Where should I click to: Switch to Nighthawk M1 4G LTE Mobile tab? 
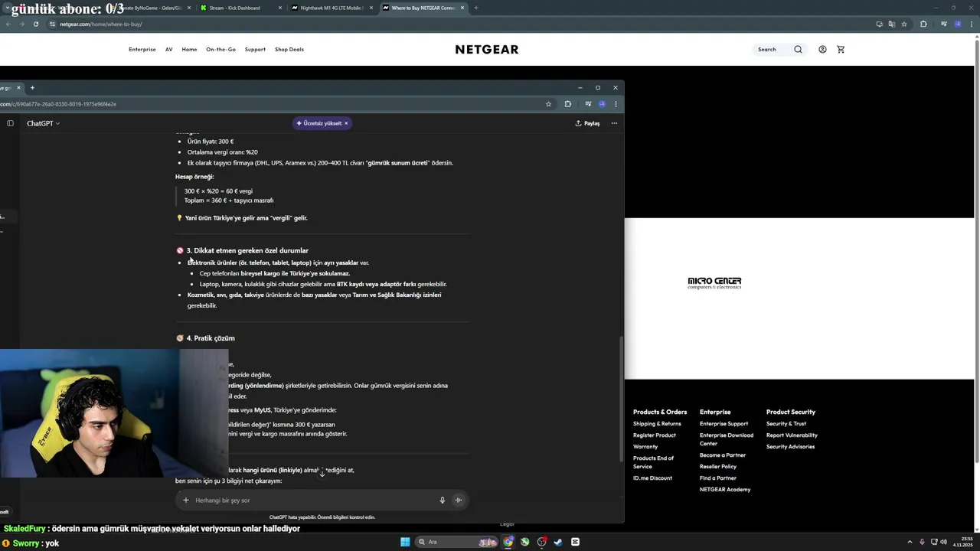point(331,8)
